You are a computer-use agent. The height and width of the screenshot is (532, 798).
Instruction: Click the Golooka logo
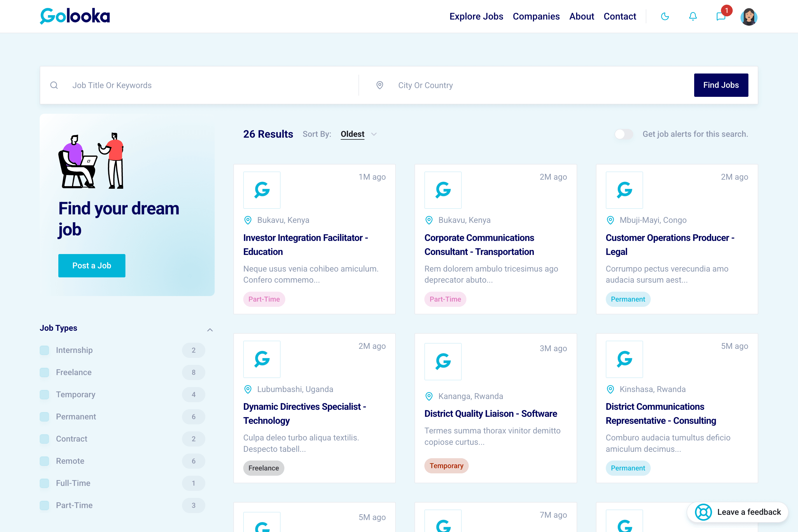(x=75, y=16)
